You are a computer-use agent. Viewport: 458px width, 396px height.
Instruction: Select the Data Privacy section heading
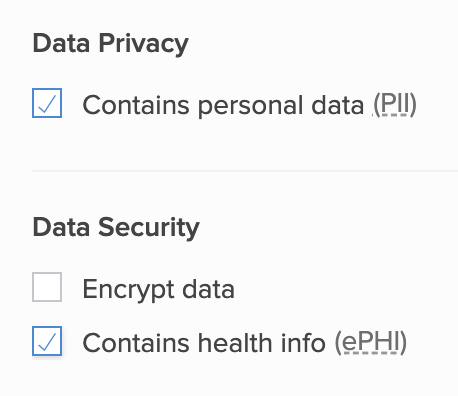click(x=111, y=44)
